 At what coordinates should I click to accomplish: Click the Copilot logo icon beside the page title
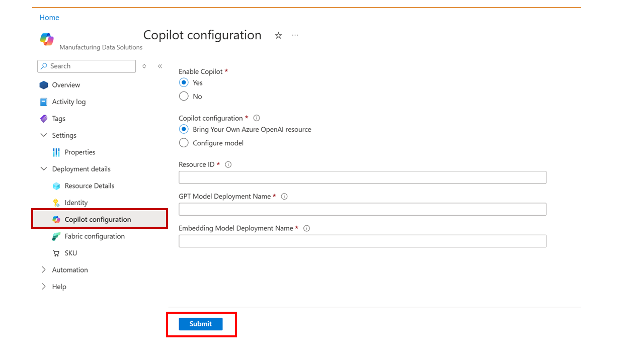(47, 39)
